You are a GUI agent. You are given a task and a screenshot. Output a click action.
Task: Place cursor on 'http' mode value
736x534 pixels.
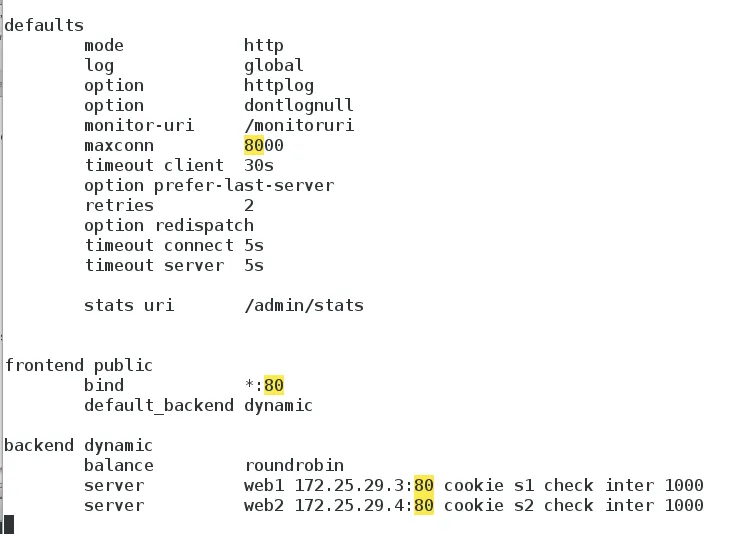click(264, 45)
